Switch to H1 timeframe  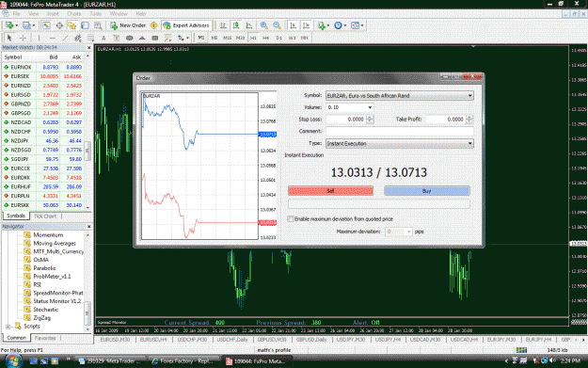[253, 38]
